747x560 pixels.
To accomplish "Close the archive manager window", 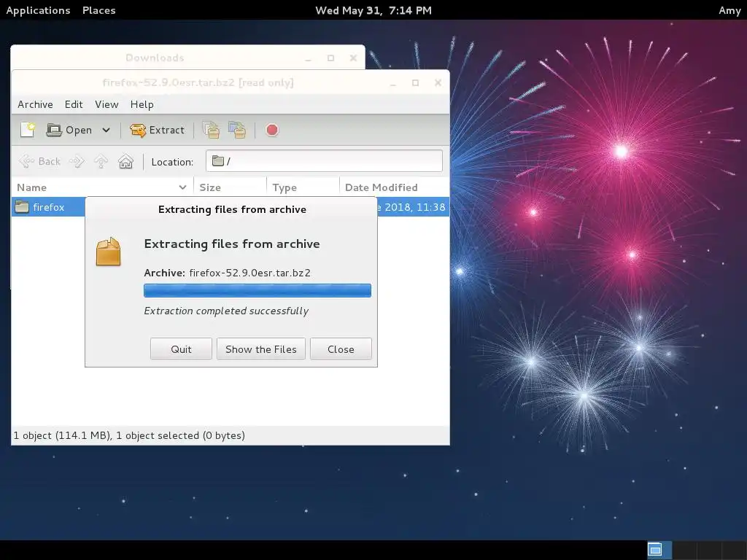I will 438,83.
